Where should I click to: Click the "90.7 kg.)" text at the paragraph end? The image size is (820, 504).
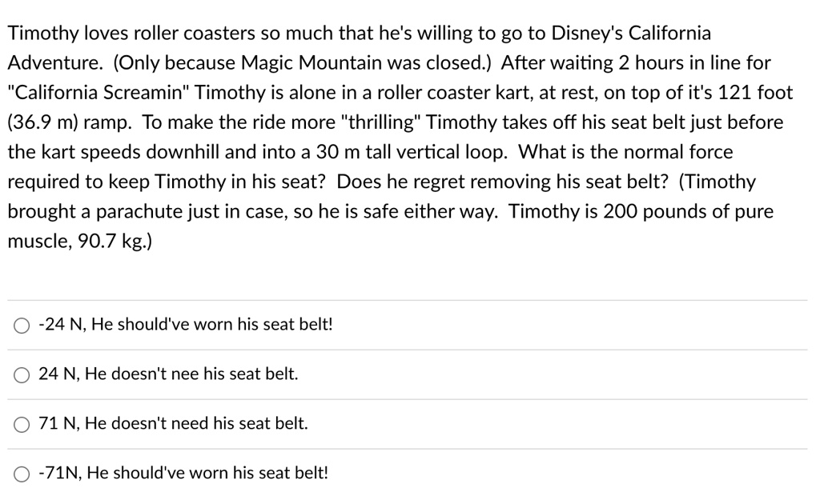pos(115,242)
